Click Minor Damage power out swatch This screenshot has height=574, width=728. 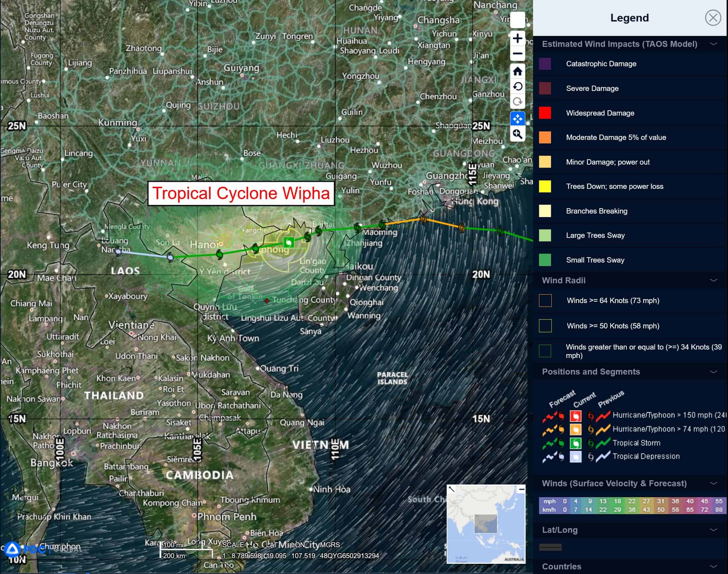pyautogui.click(x=545, y=162)
